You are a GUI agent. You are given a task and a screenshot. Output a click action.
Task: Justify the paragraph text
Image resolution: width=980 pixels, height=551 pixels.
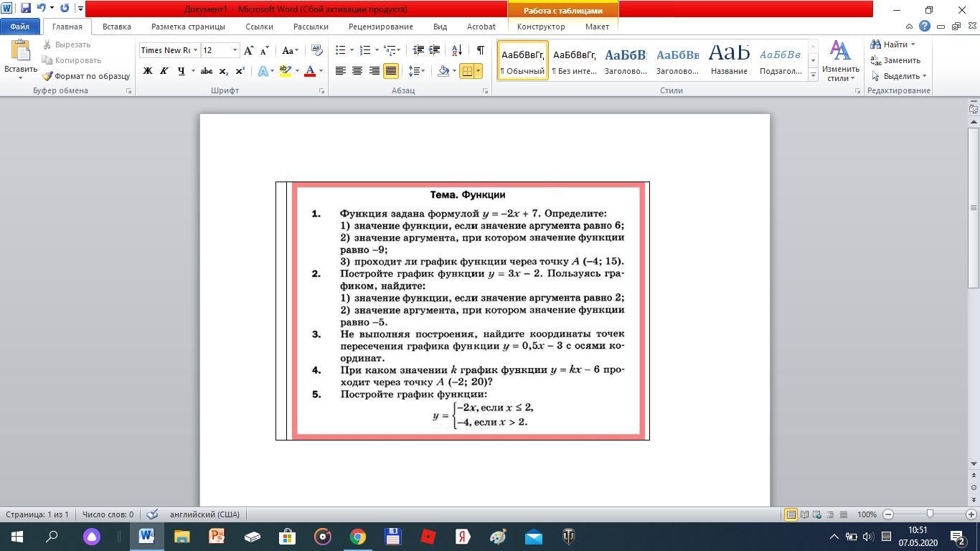click(391, 71)
